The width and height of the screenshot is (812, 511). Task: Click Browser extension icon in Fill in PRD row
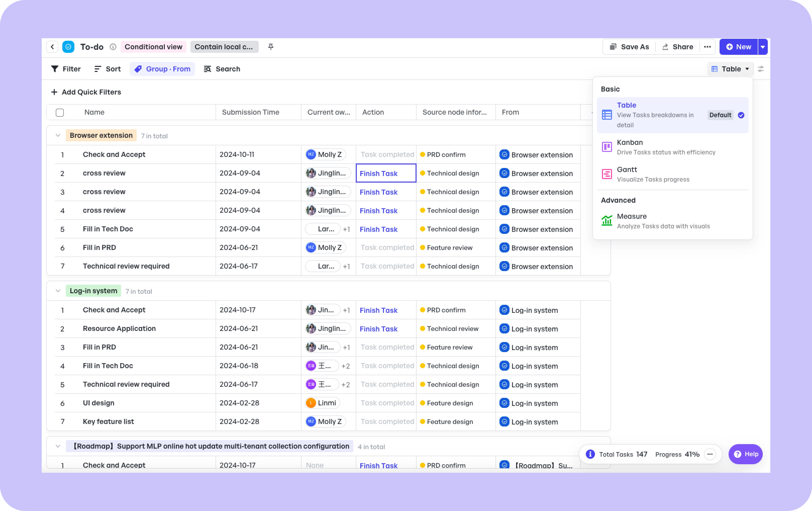504,247
